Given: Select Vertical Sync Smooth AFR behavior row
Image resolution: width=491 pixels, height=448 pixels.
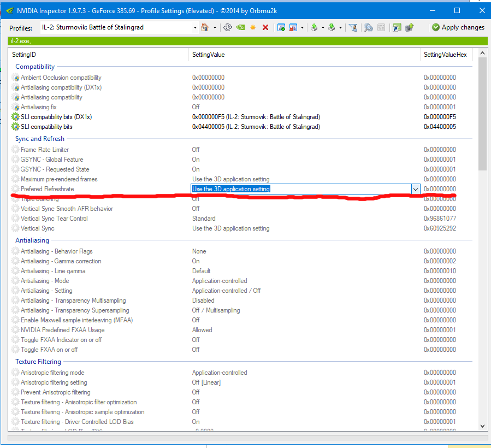Looking at the screenshot, I should point(240,209).
